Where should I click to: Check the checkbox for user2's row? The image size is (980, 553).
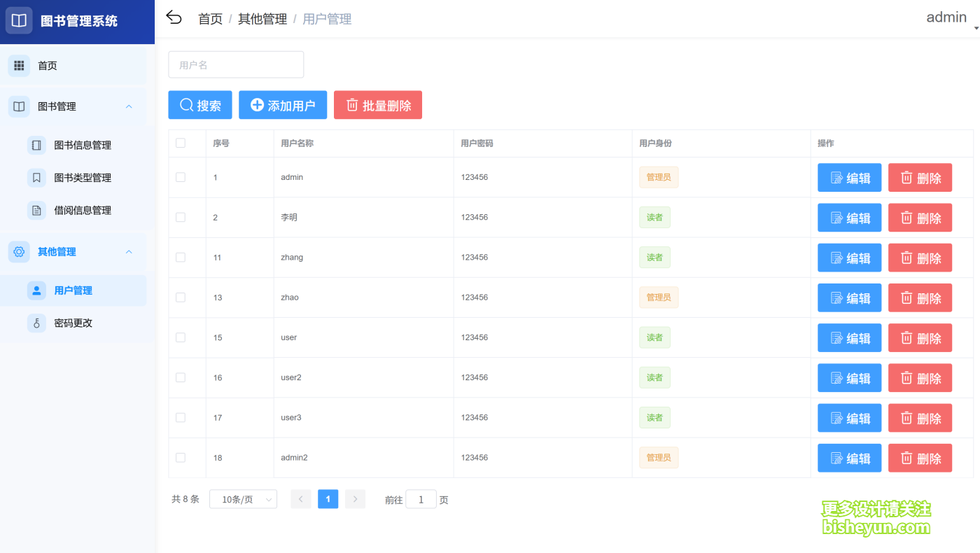[181, 377]
